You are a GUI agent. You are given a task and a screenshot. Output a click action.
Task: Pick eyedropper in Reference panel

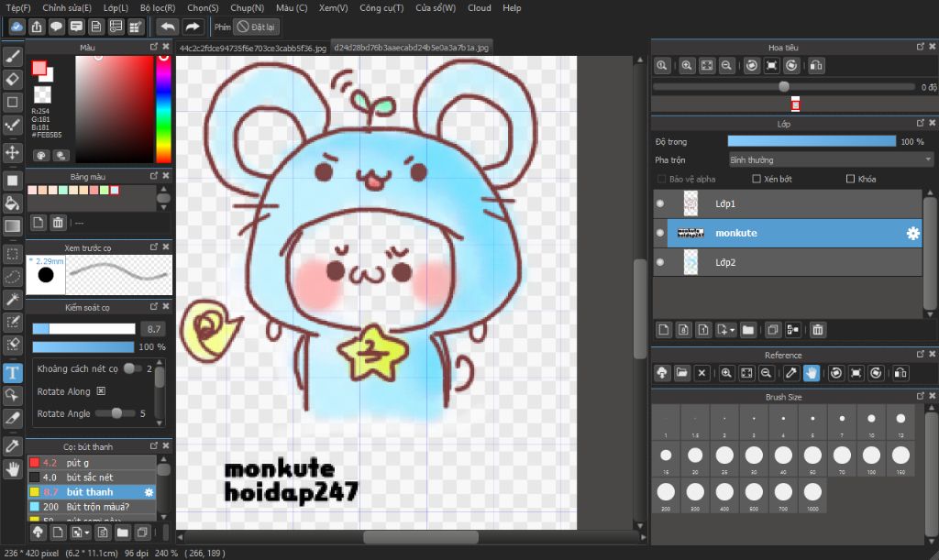coord(791,373)
